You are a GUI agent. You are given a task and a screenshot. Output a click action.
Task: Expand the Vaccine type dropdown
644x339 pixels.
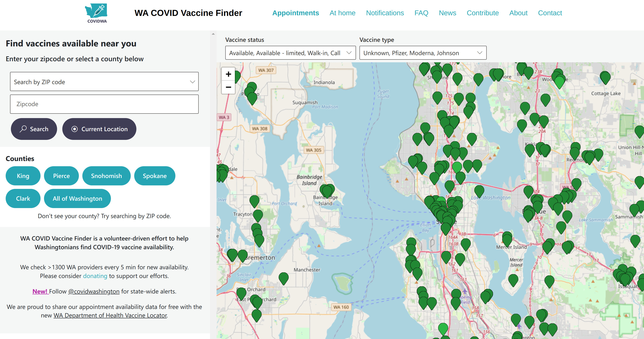click(423, 53)
